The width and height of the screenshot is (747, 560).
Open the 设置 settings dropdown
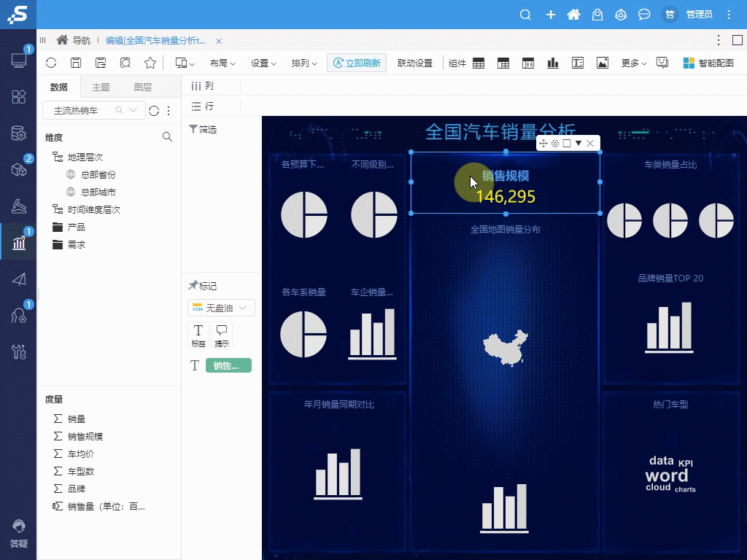(263, 63)
